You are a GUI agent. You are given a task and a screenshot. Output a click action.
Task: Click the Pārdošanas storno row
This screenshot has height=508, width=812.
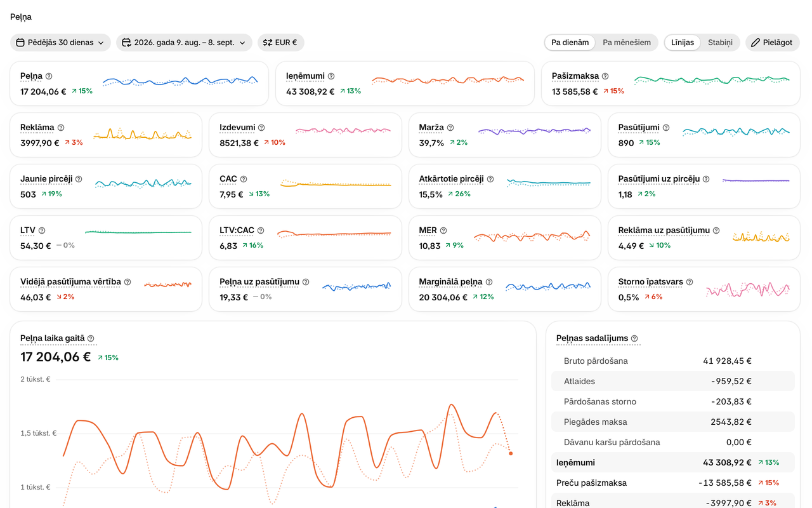(673, 401)
